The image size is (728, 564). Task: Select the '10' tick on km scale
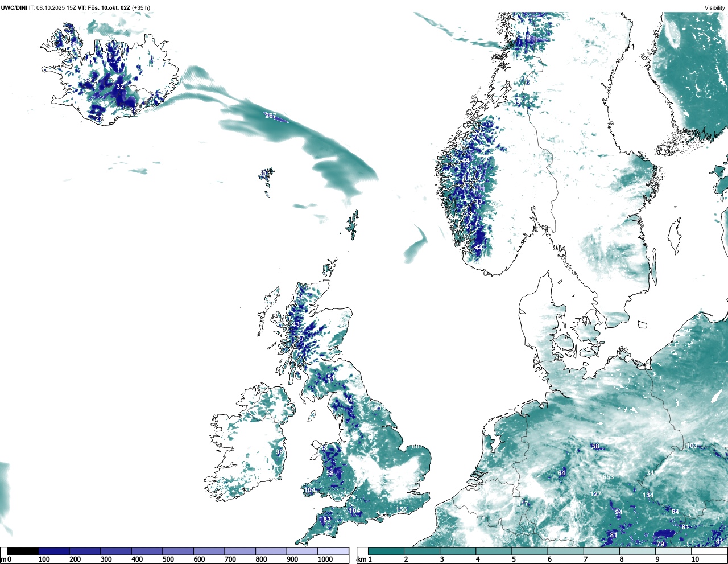(695, 559)
